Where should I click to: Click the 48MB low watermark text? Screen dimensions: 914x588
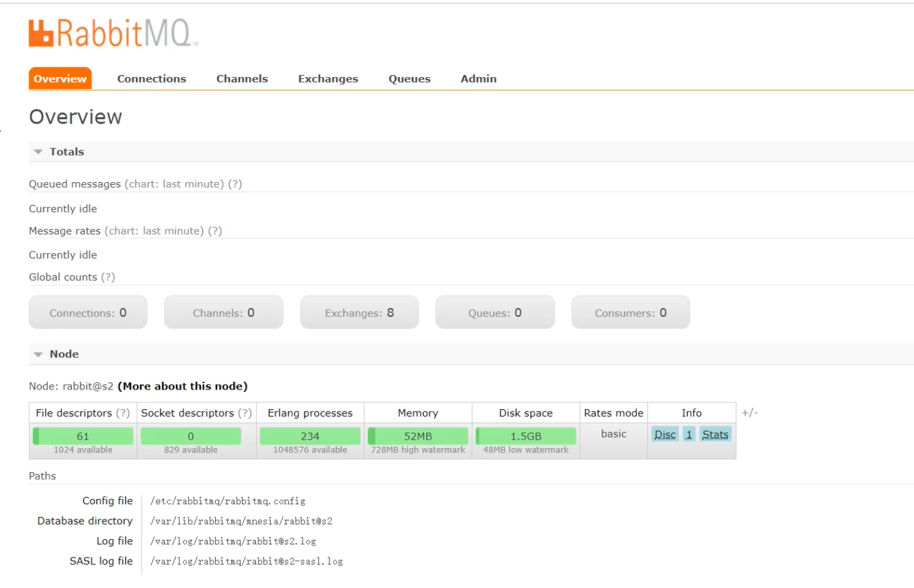526,450
